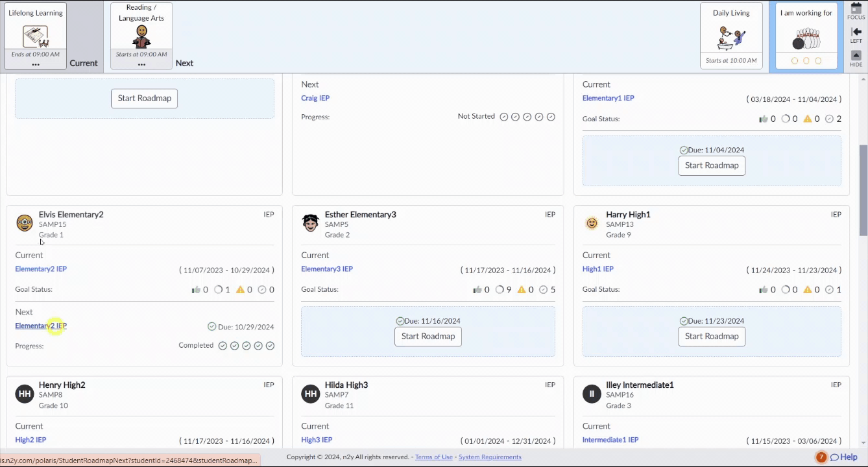Click the Focus icon in side panel
This screenshot has height=467, width=868.
pos(856,12)
